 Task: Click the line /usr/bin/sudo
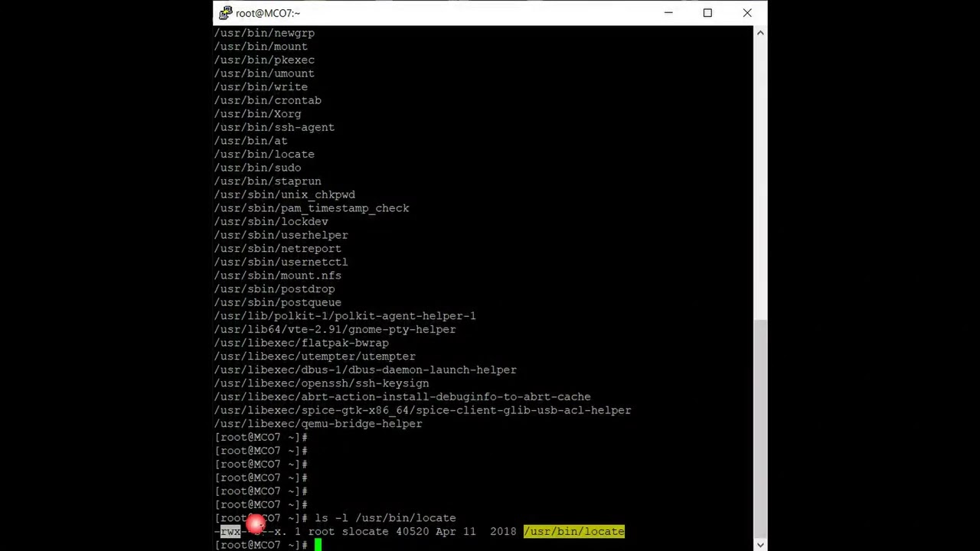[258, 168]
